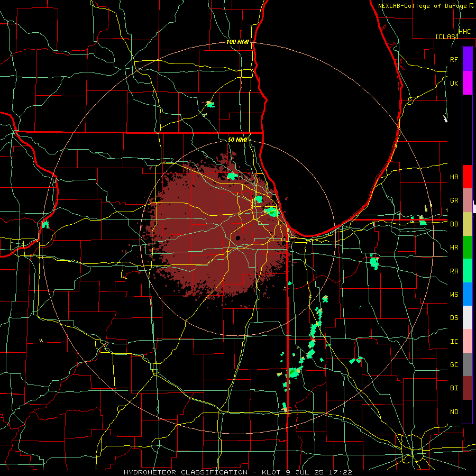The width and height of the screenshot is (476, 476).
Task: Click the RF legend label
Action: pos(454,59)
